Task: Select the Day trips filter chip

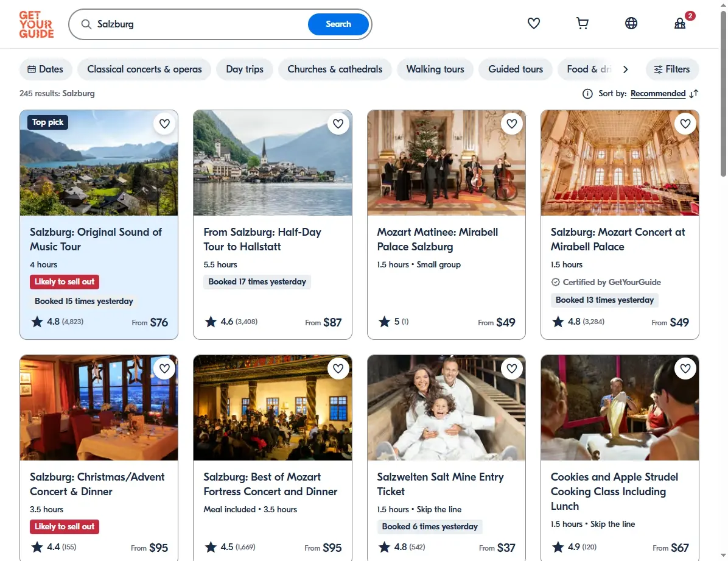Action: 245,69
